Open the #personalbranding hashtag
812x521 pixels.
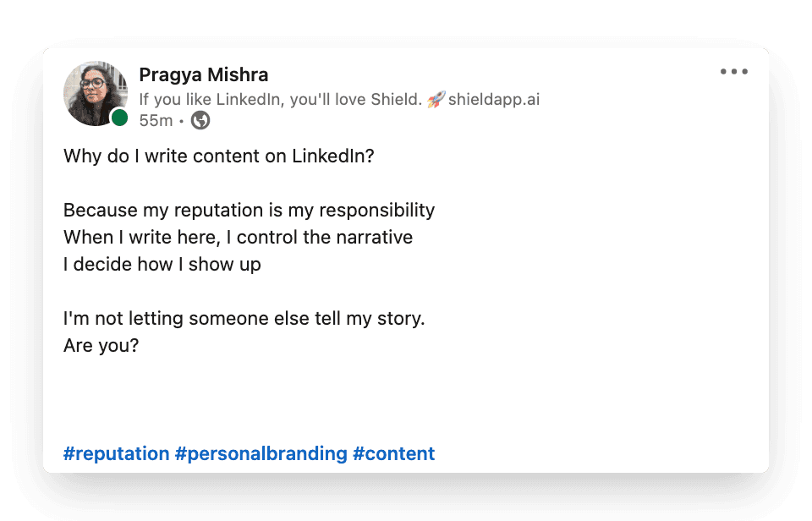pyautogui.click(x=261, y=453)
